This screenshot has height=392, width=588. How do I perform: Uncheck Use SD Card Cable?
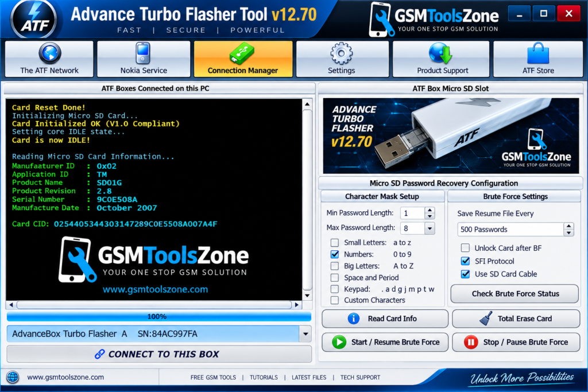click(x=465, y=274)
